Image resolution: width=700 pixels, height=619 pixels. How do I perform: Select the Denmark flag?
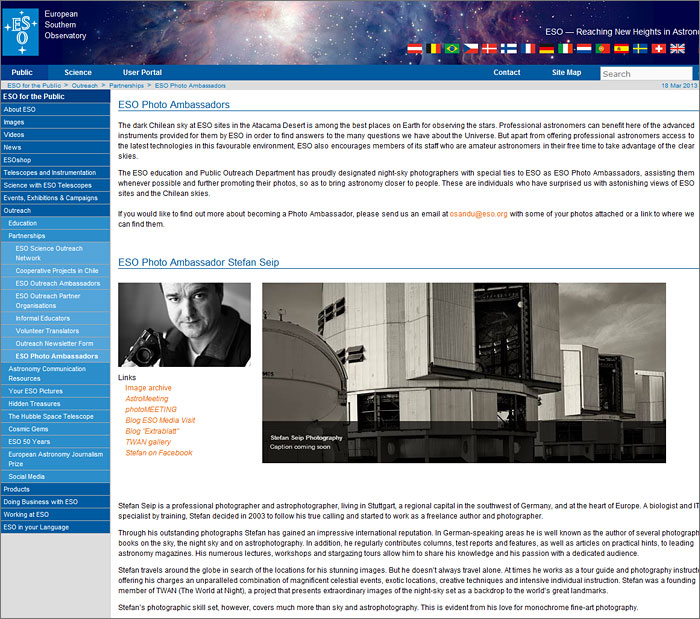point(490,49)
